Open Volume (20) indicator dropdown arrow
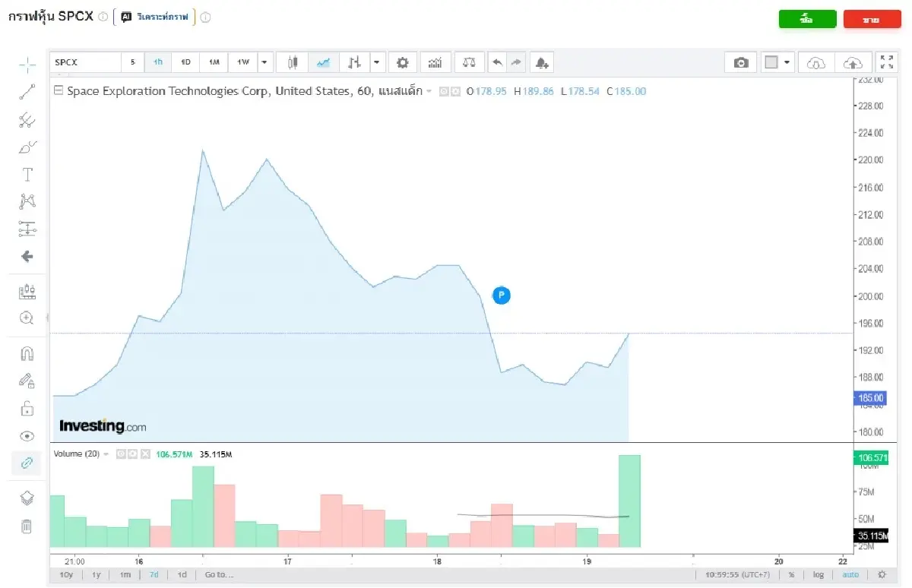 tap(106, 454)
